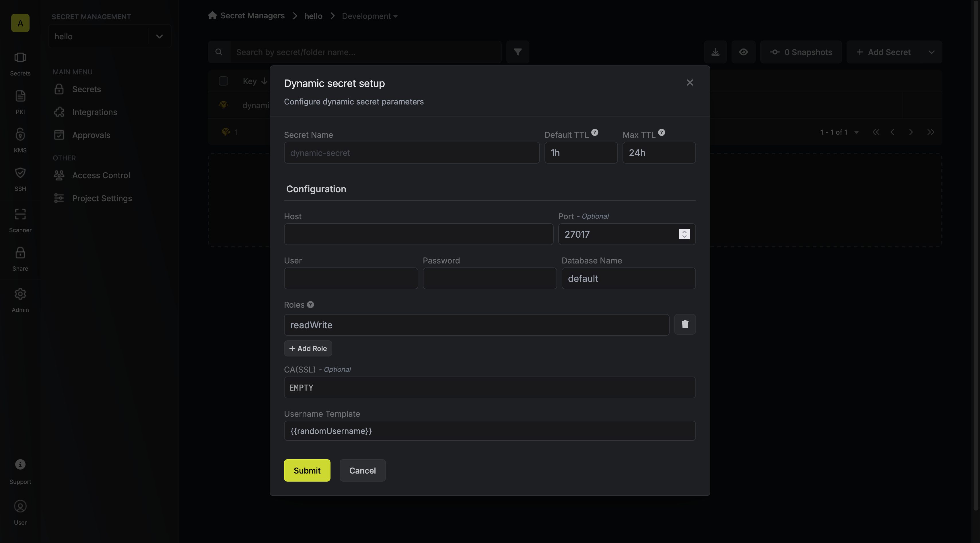This screenshot has width=980, height=543.
Task: Click the download secrets icon
Action: [715, 52]
